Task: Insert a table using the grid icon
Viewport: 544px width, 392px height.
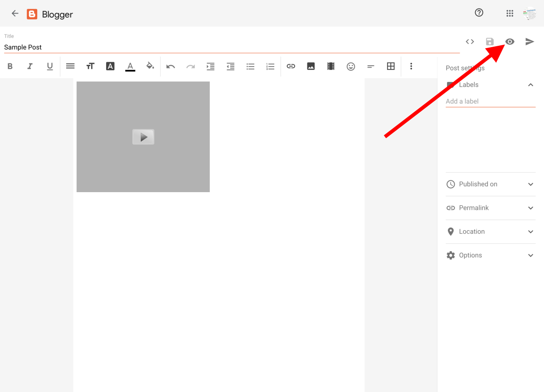Action: coord(390,66)
